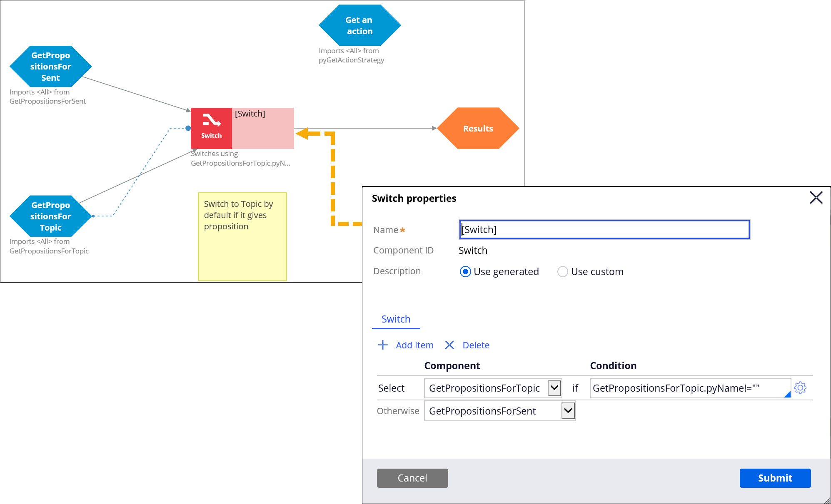Choose the Use custom description option
The image size is (831, 504).
pos(562,272)
